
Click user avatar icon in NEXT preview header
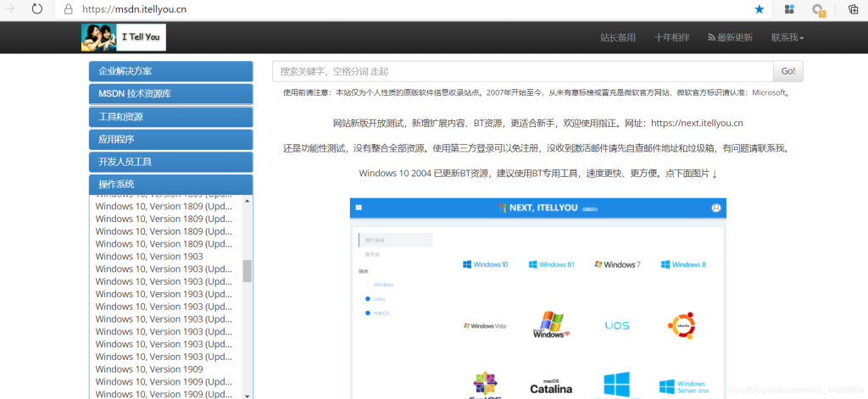(x=715, y=208)
